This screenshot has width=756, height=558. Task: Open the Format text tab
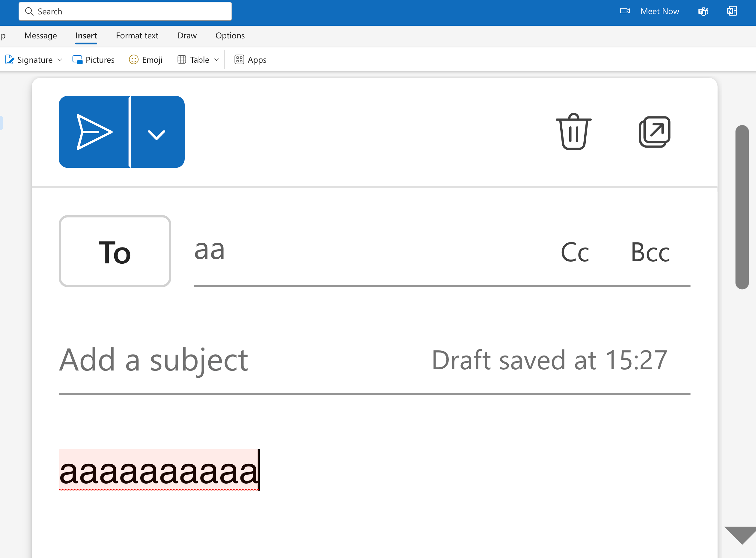point(137,35)
